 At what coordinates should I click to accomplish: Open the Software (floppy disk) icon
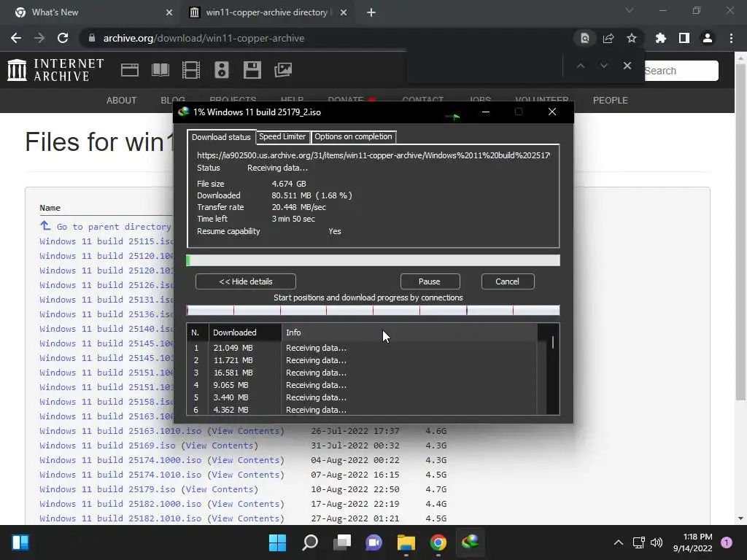(252, 70)
